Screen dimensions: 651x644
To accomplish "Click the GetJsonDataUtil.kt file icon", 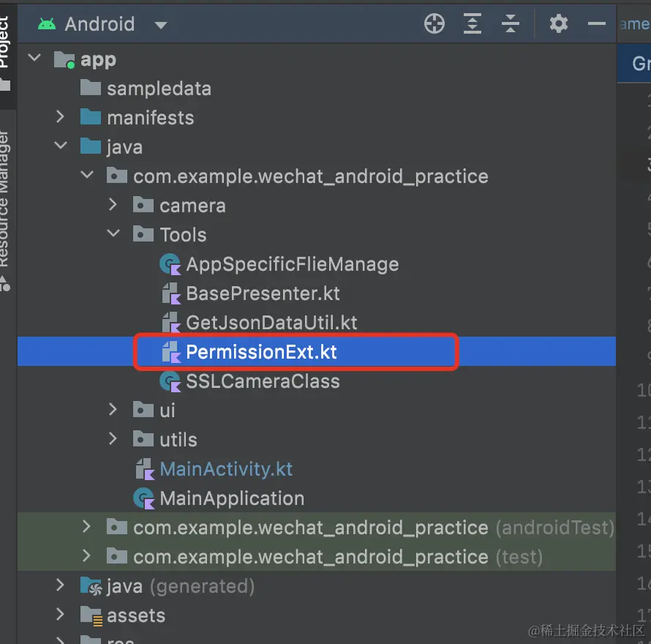I will 171,323.
